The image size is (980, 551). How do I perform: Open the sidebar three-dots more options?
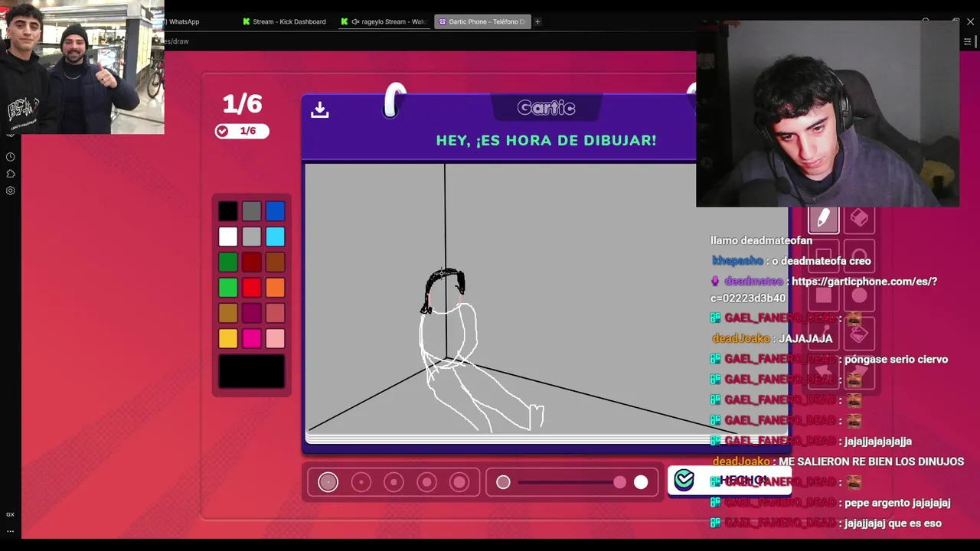tap(11, 530)
